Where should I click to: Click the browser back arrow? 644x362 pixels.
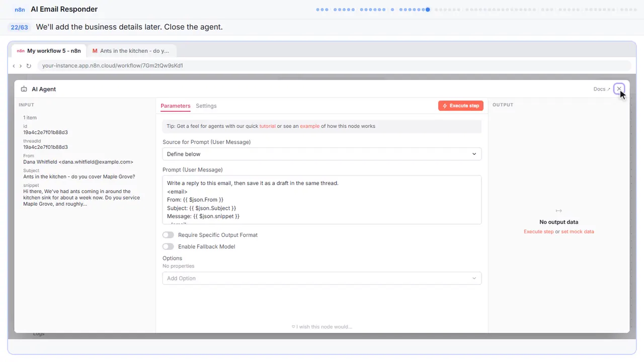point(14,66)
